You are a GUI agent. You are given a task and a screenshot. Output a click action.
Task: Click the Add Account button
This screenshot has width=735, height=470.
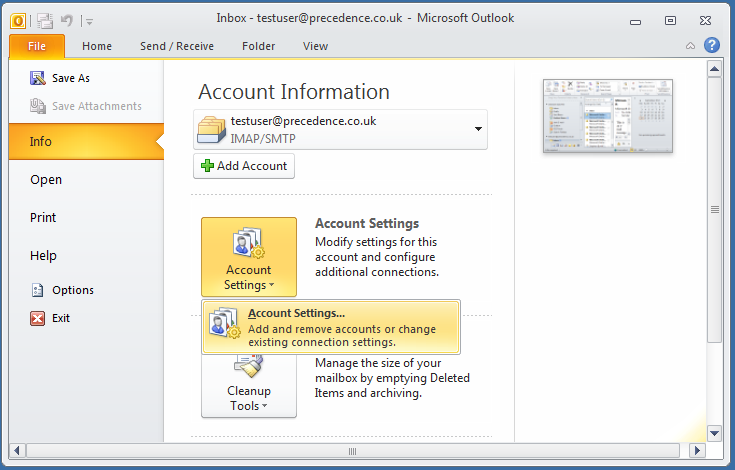pos(244,166)
